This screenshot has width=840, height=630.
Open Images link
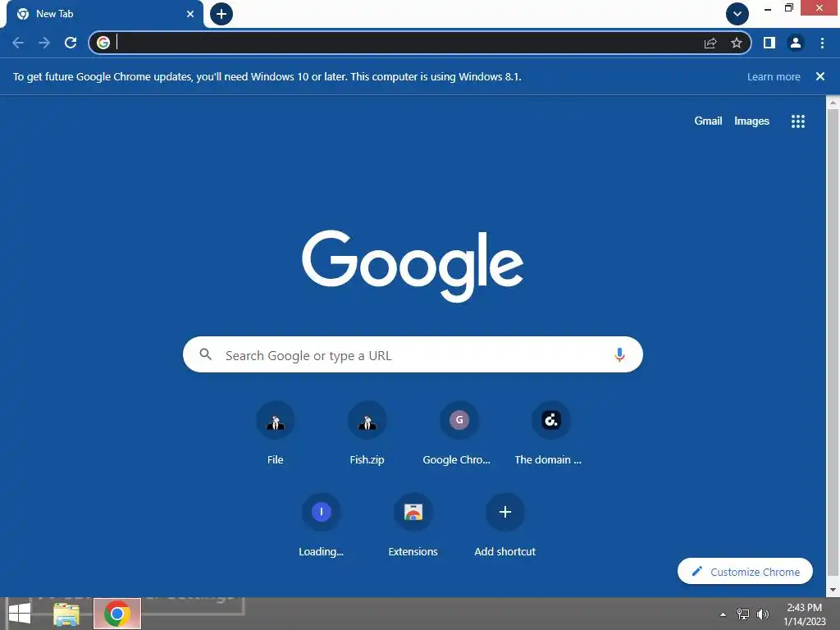click(x=751, y=121)
